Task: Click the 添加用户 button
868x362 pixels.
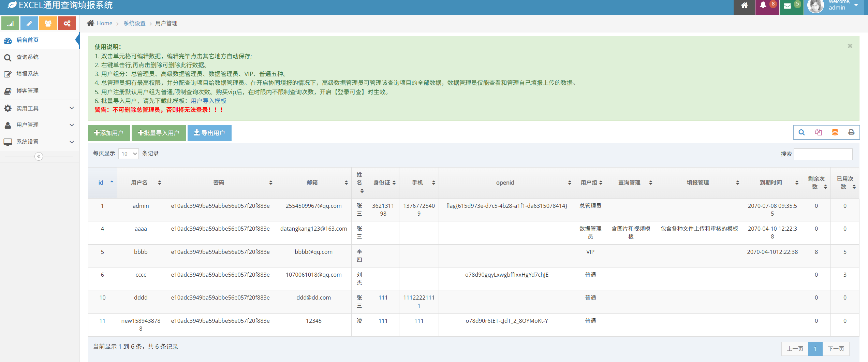Action: (x=109, y=133)
